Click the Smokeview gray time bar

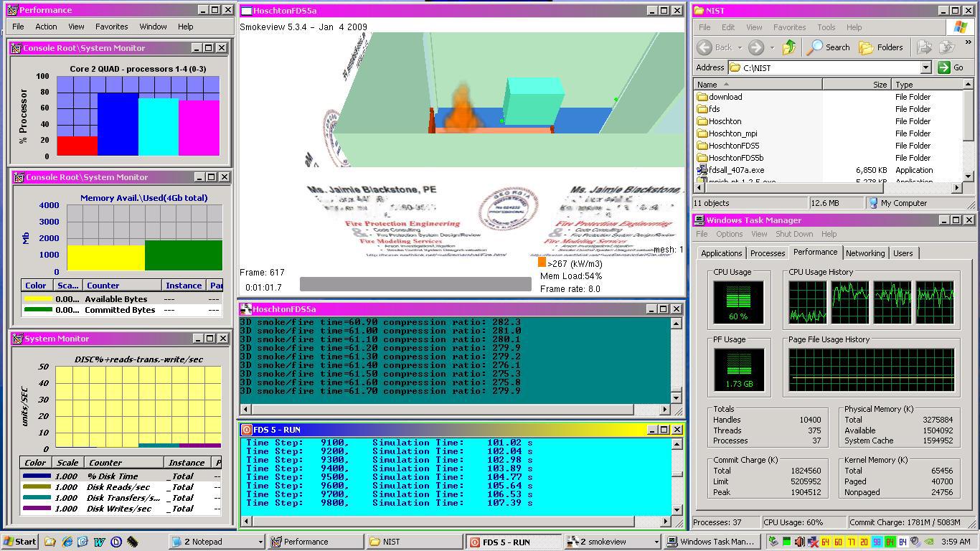point(415,284)
